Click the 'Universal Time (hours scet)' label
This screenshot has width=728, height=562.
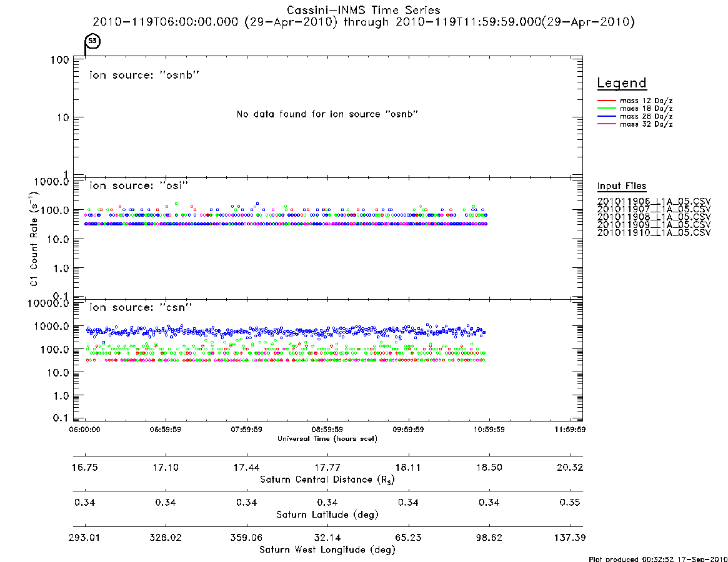pos(327,438)
